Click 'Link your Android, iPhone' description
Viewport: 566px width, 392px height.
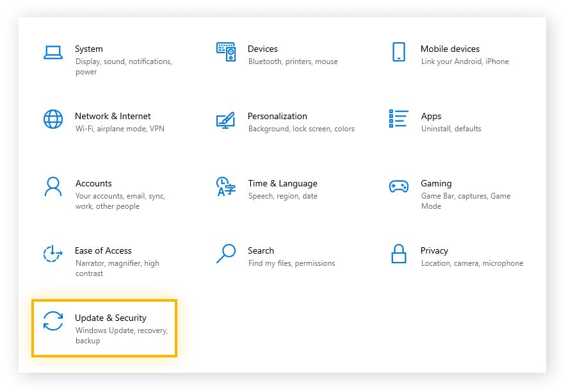pyautogui.click(x=465, y=61)
